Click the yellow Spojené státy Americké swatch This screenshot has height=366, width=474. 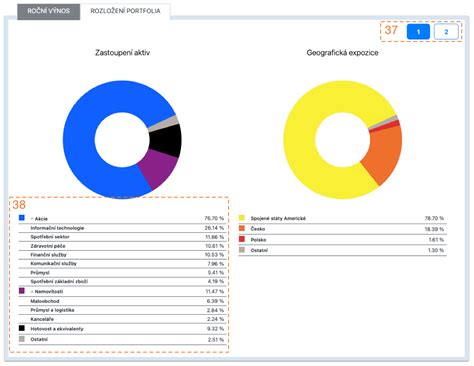pyautogui.click(x=242, y=218)
